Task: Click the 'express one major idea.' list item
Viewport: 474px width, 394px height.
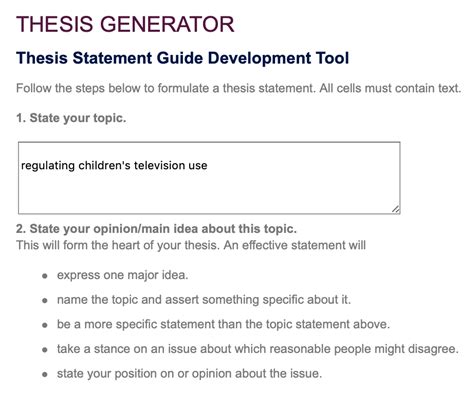Action: (122, 275)
